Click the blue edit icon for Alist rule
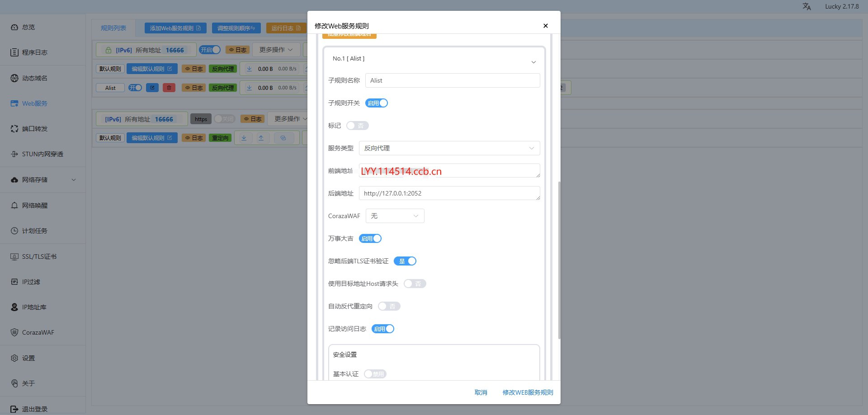The image size is (868, 415). (152, 88)
